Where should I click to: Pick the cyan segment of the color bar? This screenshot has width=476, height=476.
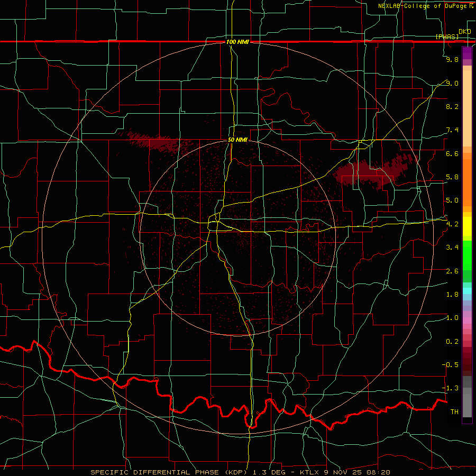tap(467, 291)
